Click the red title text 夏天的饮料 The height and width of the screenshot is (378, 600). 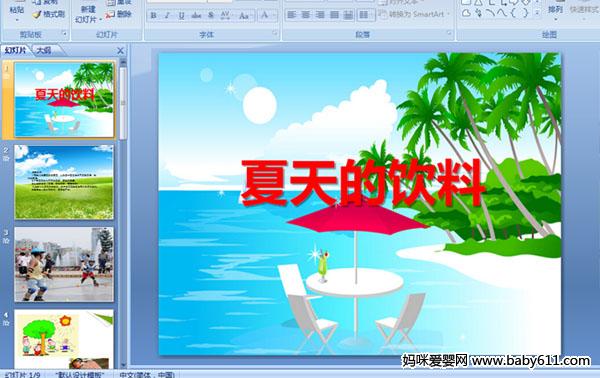362,183
